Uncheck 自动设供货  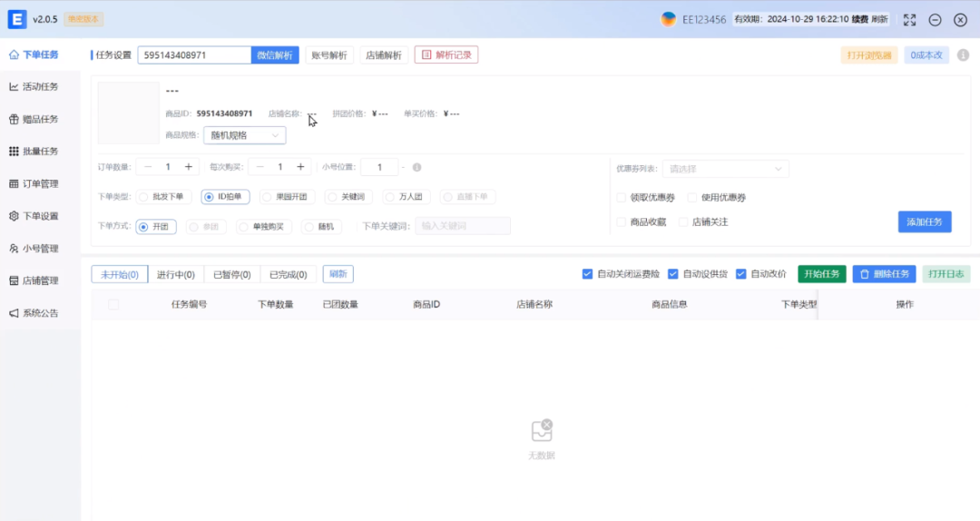click(673, 274)
